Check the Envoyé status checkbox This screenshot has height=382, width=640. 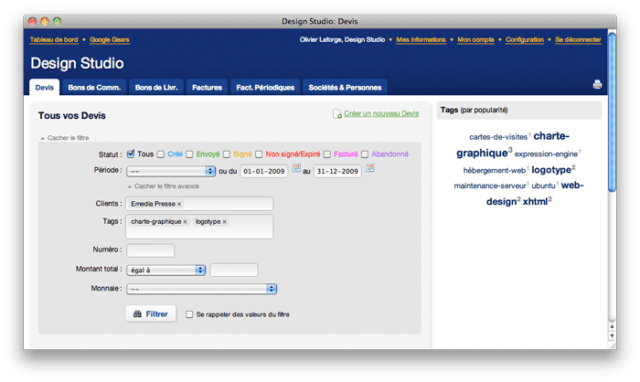pos(189,154)
